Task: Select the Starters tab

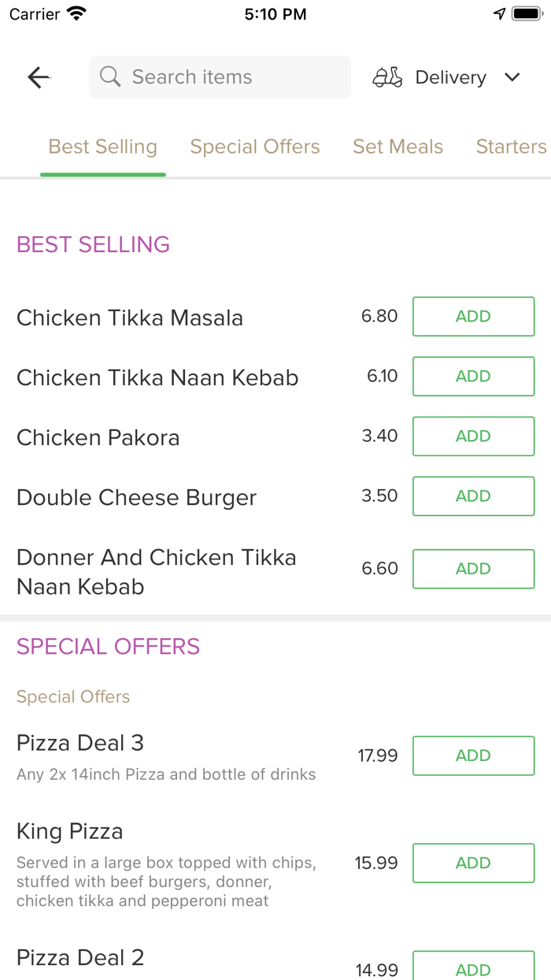Action: click(x=511, y=147)
